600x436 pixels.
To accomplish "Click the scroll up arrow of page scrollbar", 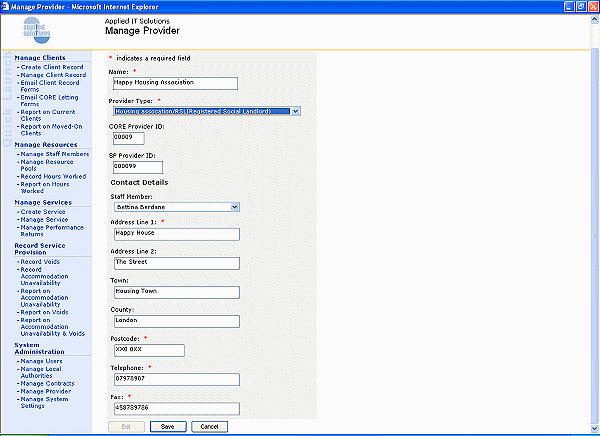I will (x=595, y=20).
